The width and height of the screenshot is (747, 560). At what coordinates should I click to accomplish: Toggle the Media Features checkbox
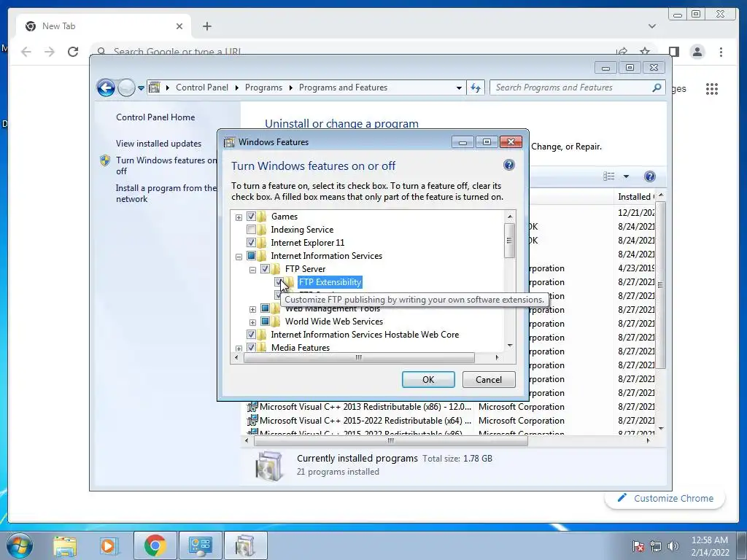coord(251,347)
